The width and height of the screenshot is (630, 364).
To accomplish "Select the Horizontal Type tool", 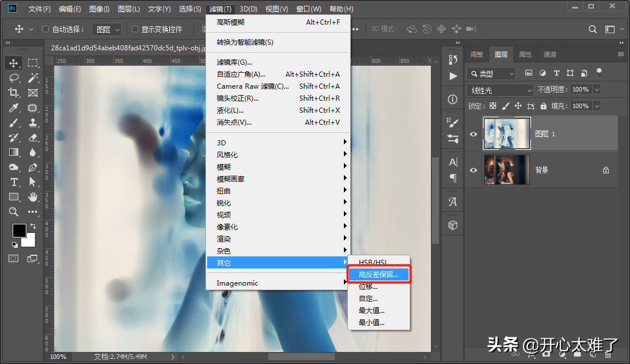I will pyautogui.click(x=14, y=182).
